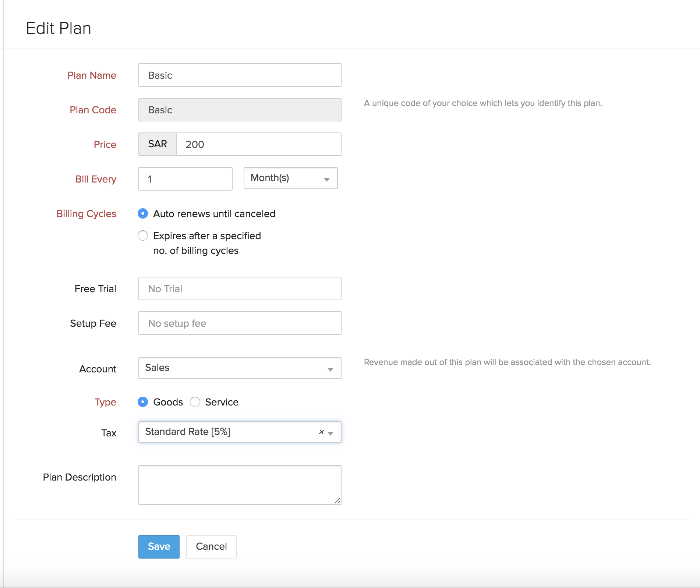The height and width of the screenshot is (588, 700).
Task: Click inside the Plan Description textarea
Action: pos(240,485)
